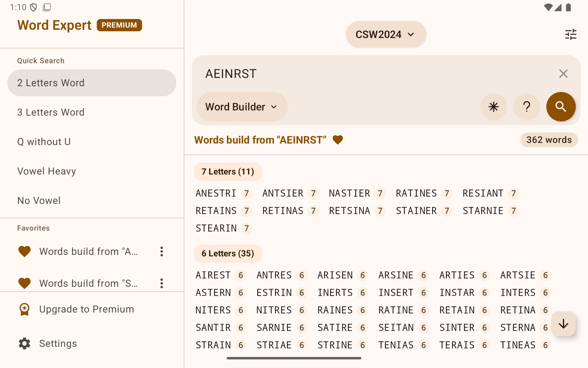Click heart icon beside "Words build from A…"
The width and height of the screenshot is (588, 368).
pyautogui.click(x=24, y=251)
